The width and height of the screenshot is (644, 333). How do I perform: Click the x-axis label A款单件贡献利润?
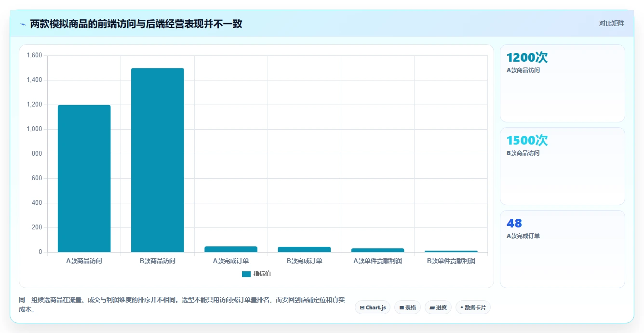377,261
